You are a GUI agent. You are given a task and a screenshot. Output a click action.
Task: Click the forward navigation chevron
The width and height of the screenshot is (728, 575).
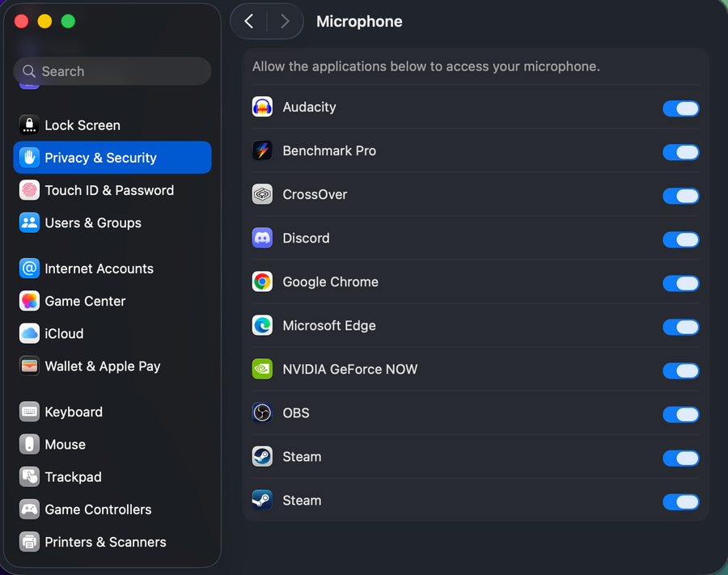pyautogui.click(x=285, y=21)
